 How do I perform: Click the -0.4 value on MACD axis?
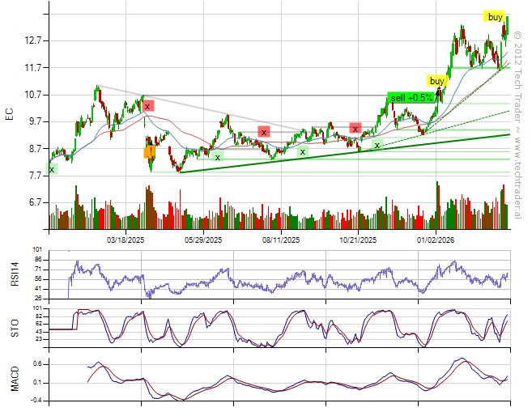click(36, 401)
